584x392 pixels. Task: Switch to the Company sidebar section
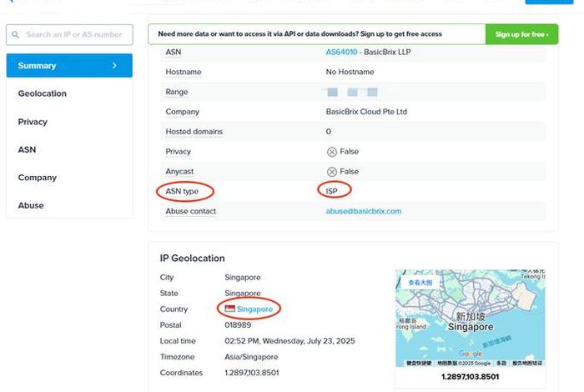coord(38,178)
